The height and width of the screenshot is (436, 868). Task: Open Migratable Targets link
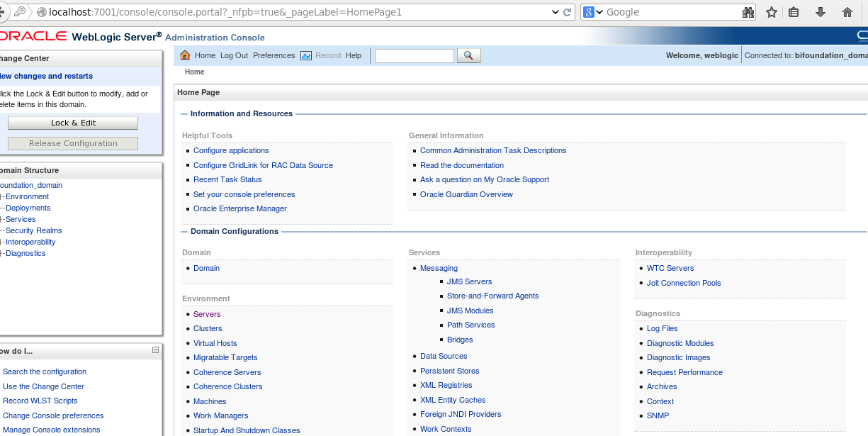[x=225, y=357]
